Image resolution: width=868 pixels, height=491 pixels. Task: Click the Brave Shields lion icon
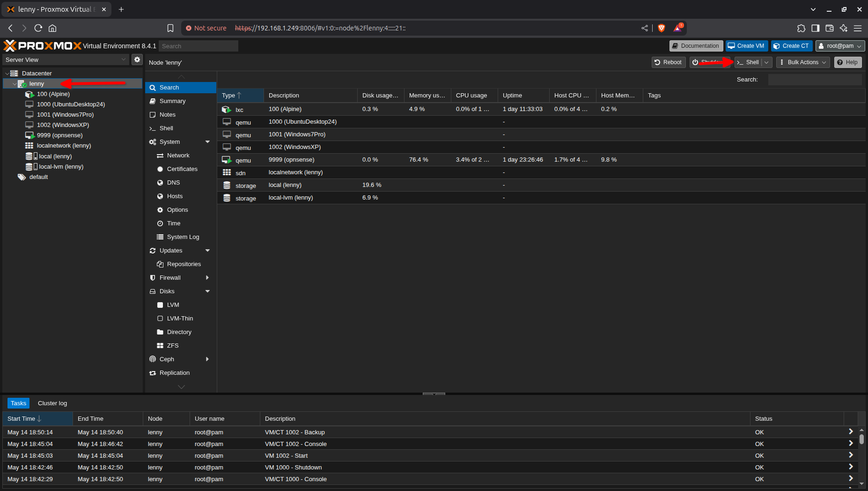click(662, 28)
